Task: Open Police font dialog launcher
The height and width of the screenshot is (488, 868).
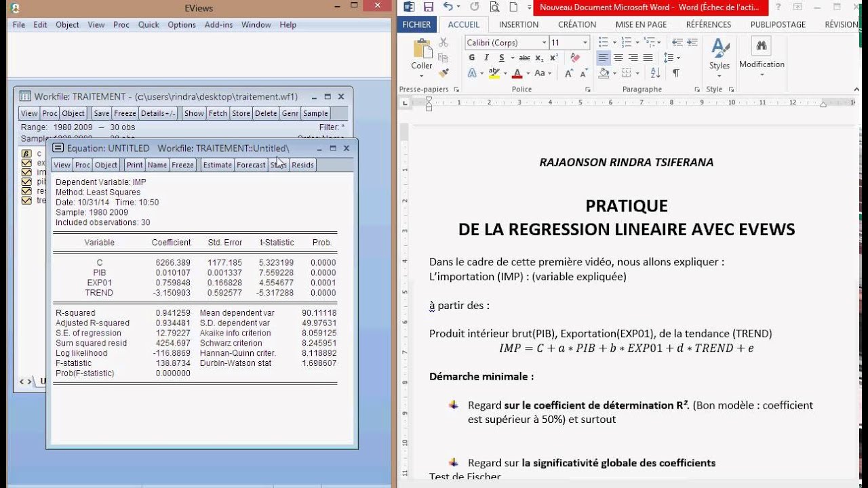Action: pyautogui.click(x=588, y=89)
